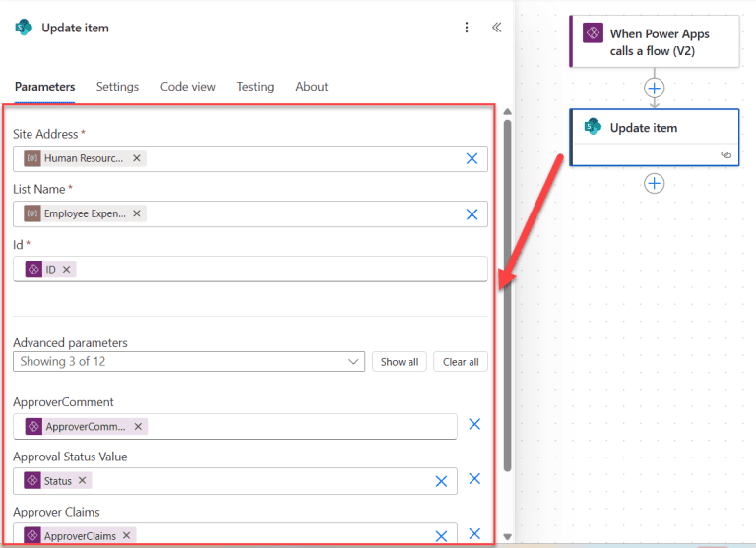This screenshot has height=548, width=756.
Task: Clear the Approval Status Value field contents
Action: pos(441,481)
